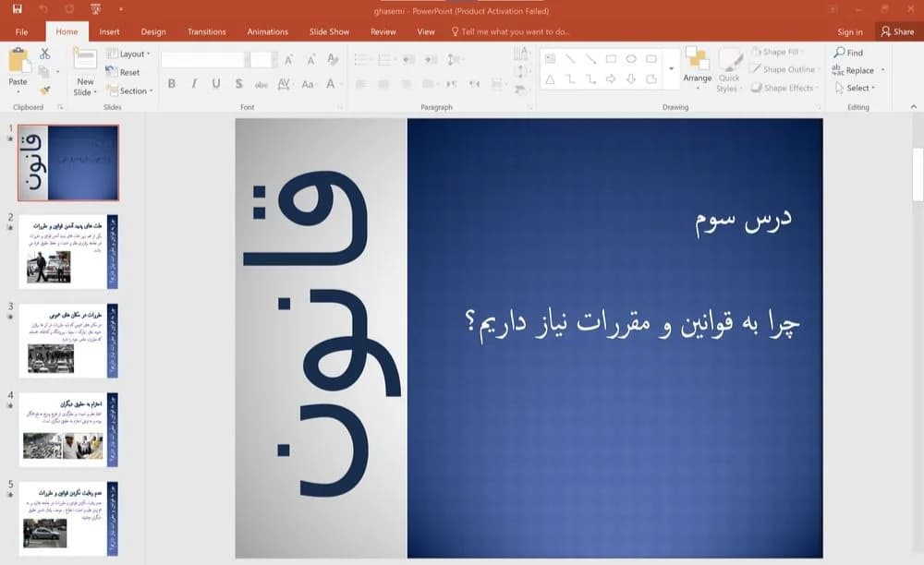Toggle Align Right paragraph button

pyautogui.click(x=406, y=84)
